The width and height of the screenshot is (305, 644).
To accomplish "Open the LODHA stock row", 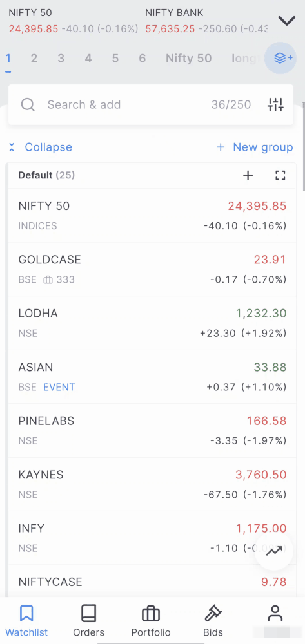I will point(152,323).
